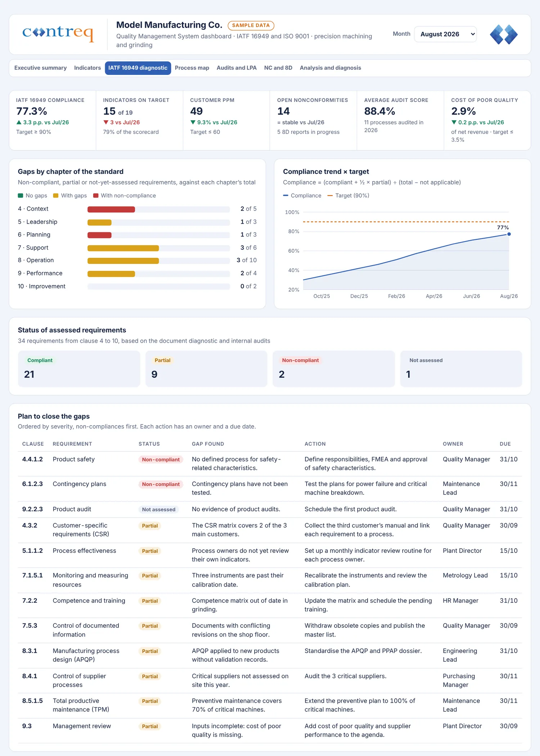Select the IATF 16949 diagnostic tab

[138, 68]
